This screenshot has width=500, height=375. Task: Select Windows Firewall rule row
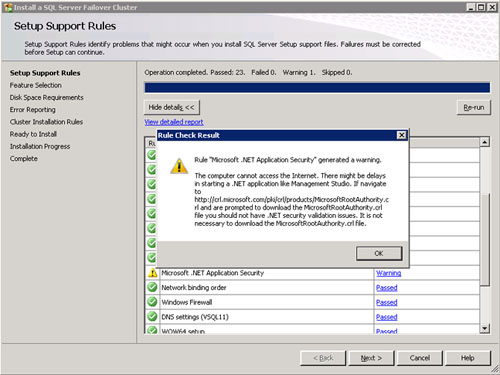click(x=313, y=302)
